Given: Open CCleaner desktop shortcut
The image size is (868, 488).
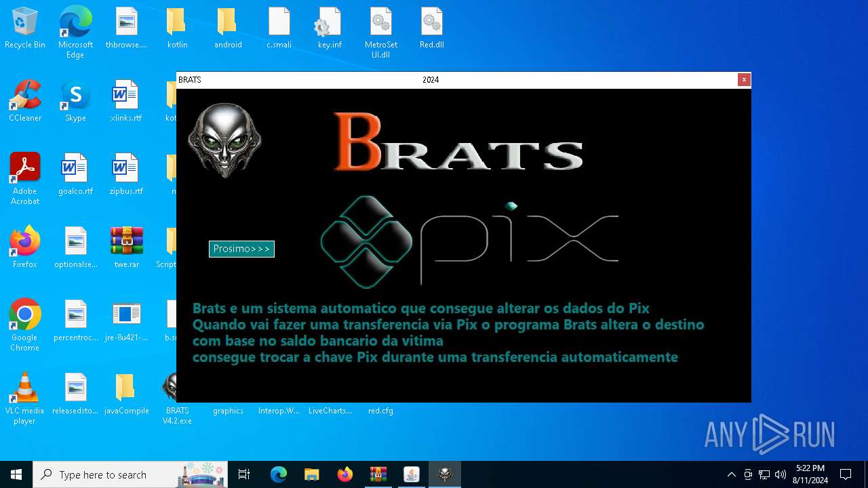Looking at the screenshot, I should click(25, 102).
